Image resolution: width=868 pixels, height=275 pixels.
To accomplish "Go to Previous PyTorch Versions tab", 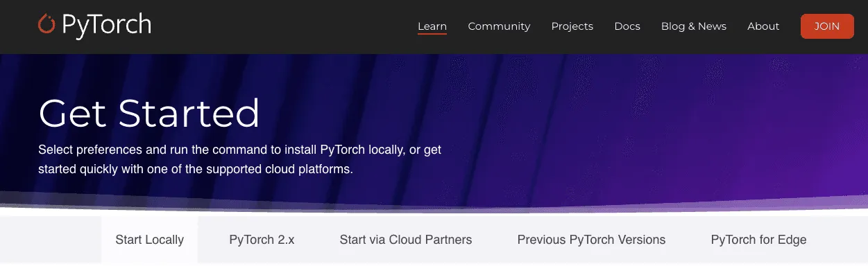I will (x=591, y=240).
